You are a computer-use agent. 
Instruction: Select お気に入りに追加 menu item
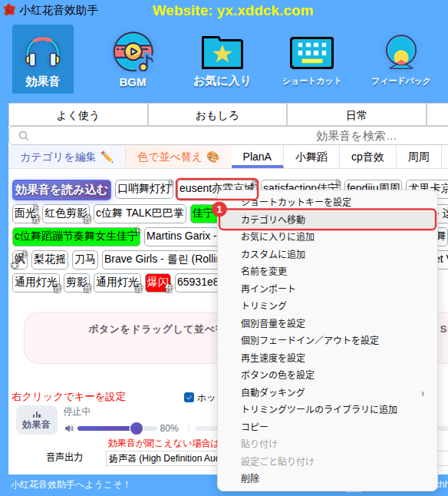tap(328, 237)
